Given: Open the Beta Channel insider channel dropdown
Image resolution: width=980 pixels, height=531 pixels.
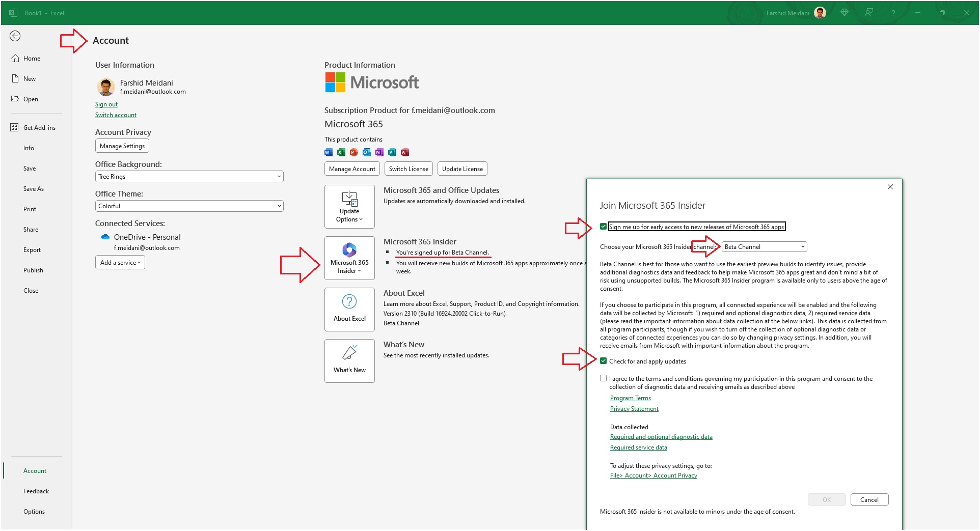Looking at the screenshot, I should click(x=765, y=247).
